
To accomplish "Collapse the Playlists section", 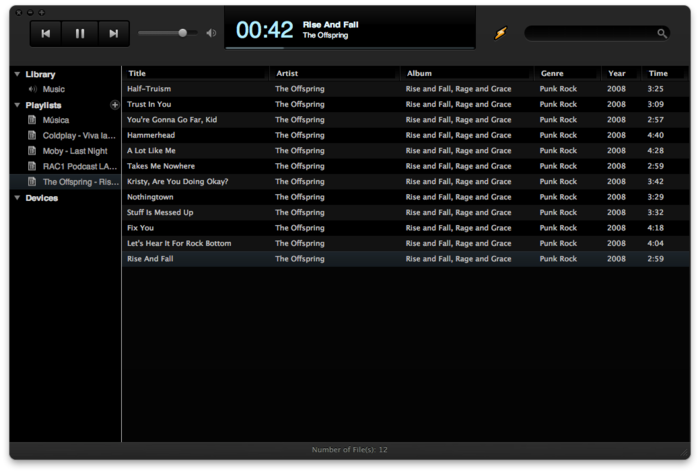I will [x=17, y=105].
